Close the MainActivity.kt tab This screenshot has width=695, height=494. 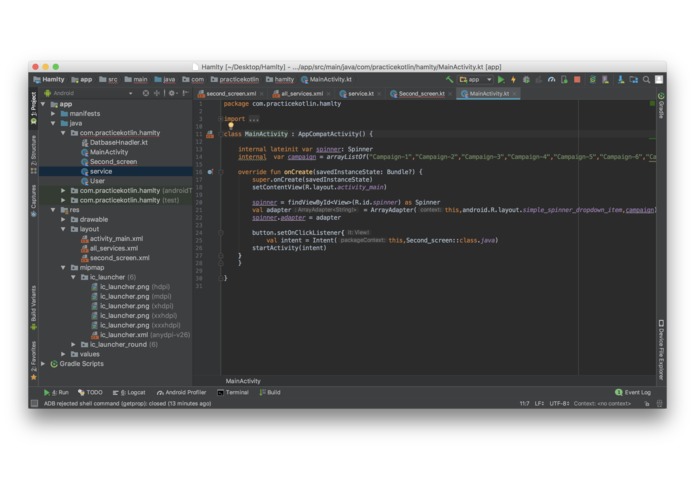(x=515, y=94)
